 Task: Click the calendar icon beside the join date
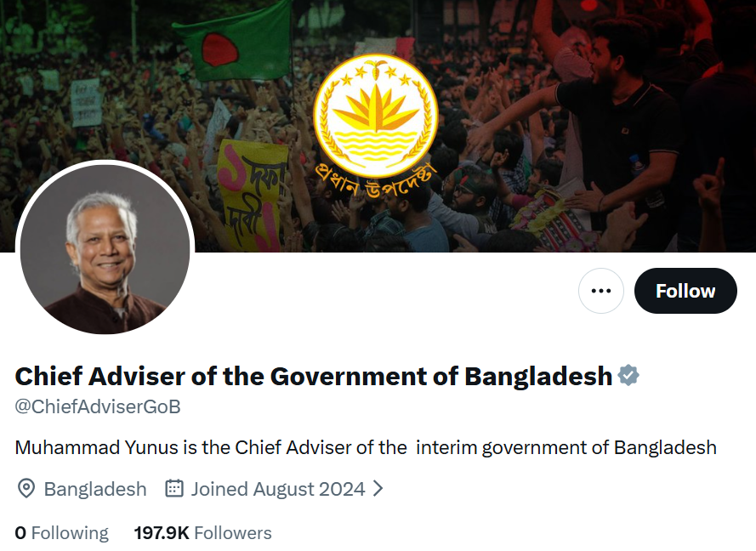pos(174,489)
